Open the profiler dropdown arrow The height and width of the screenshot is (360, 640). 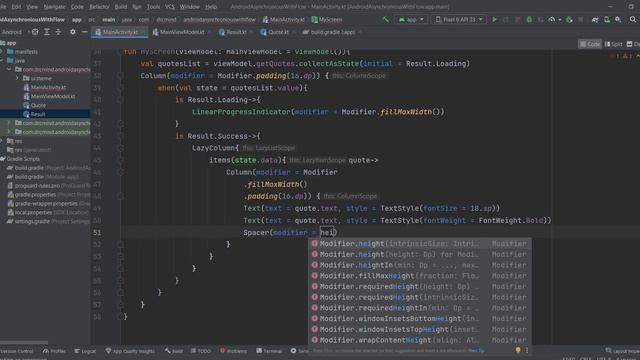click(560, 19)
